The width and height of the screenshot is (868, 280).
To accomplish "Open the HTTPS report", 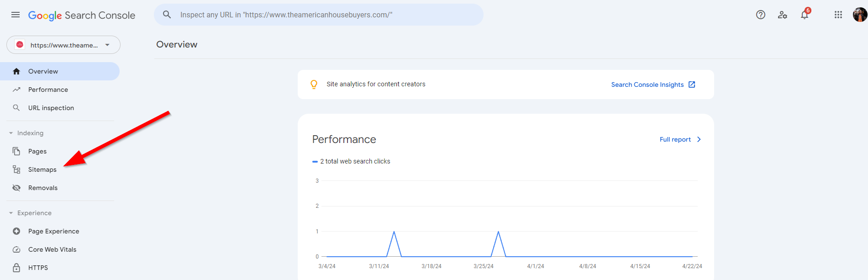I will click(60, 268).
